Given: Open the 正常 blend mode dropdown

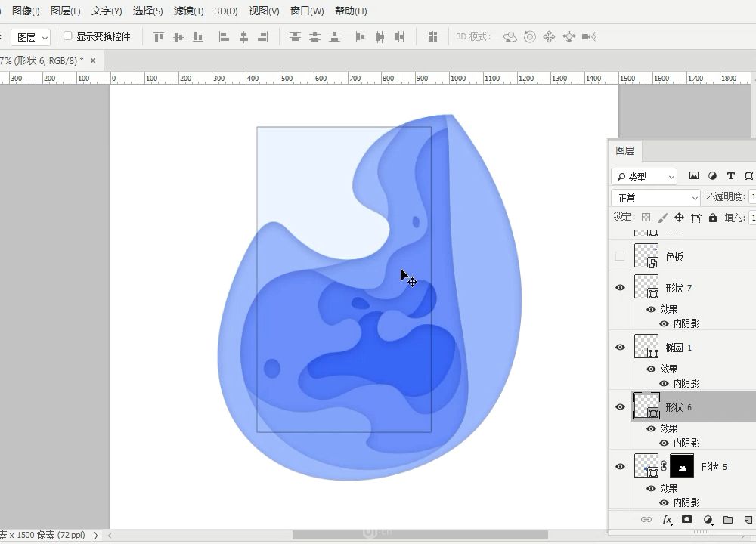Looking at the screenshot, I should 655,197.
